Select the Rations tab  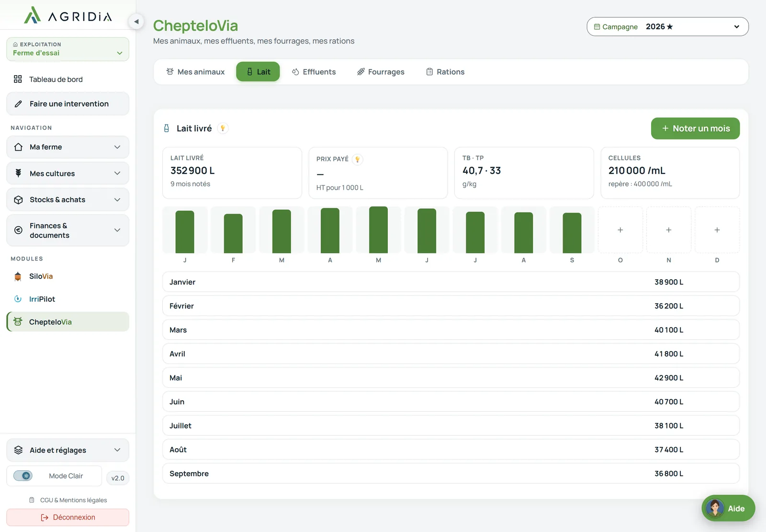[445, 72]
